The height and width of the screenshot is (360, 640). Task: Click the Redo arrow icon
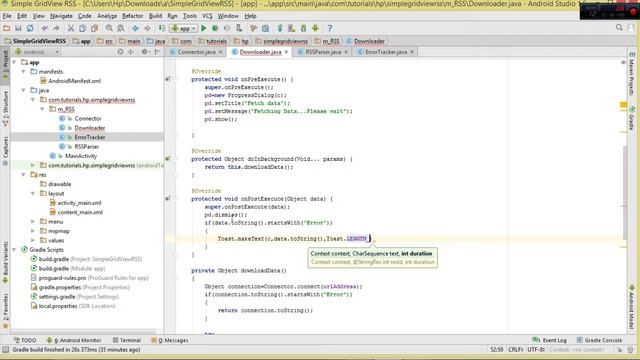click(56, 28)
